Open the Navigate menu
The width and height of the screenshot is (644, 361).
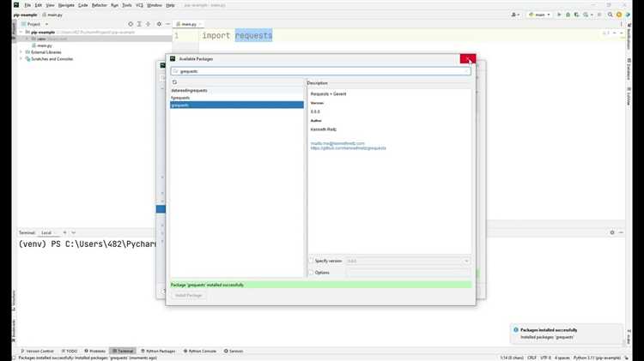coord(66,5)
